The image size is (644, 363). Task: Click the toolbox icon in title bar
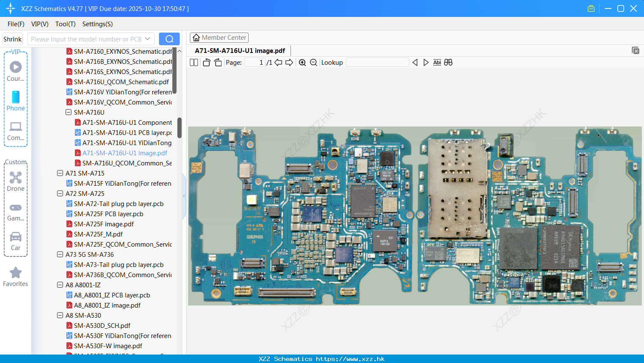pos(591,8)
